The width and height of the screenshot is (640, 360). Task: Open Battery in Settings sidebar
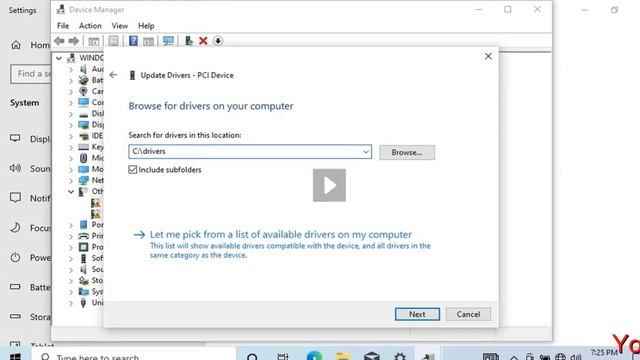pos(30,287)
